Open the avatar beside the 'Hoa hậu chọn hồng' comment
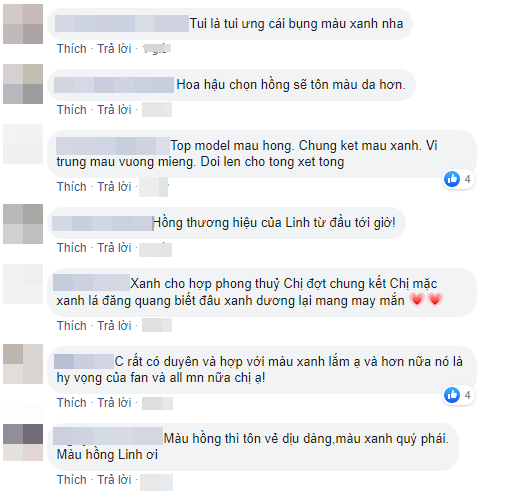This screenshot has width=508, height=497. coord(23,84)
